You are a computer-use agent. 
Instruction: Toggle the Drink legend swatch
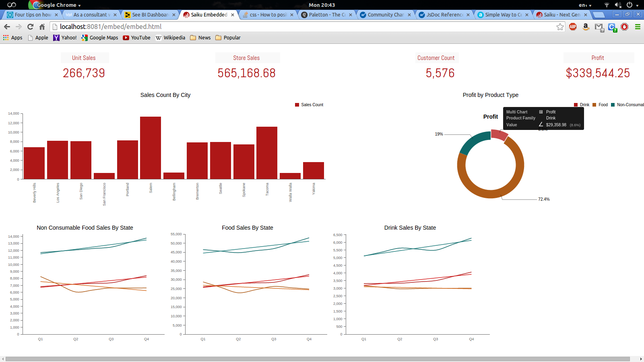point(576,105)
